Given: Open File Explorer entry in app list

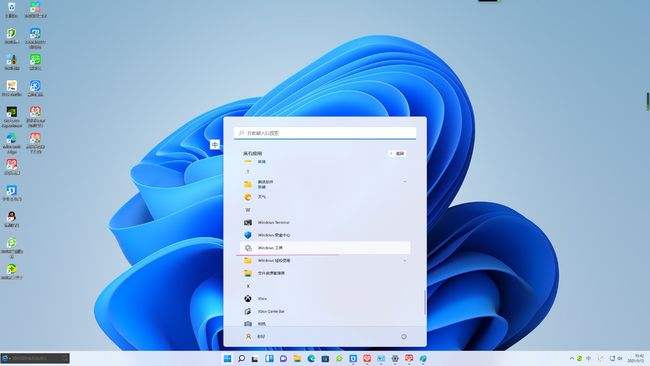Looking at the screenshot, I should click(x=325, y=273).
